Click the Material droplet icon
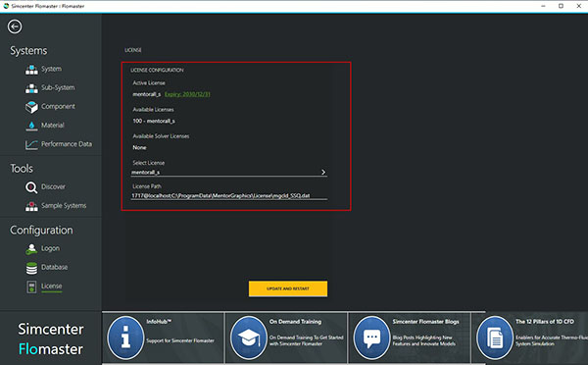Screen dimensions: 588x365 [x=31, y=126]
